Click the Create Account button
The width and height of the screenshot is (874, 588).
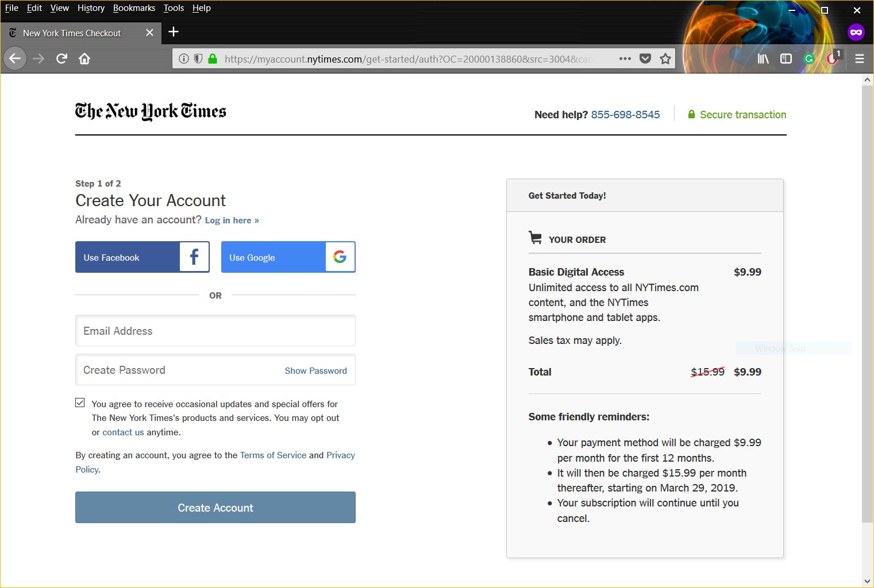[x=215, y=508]
